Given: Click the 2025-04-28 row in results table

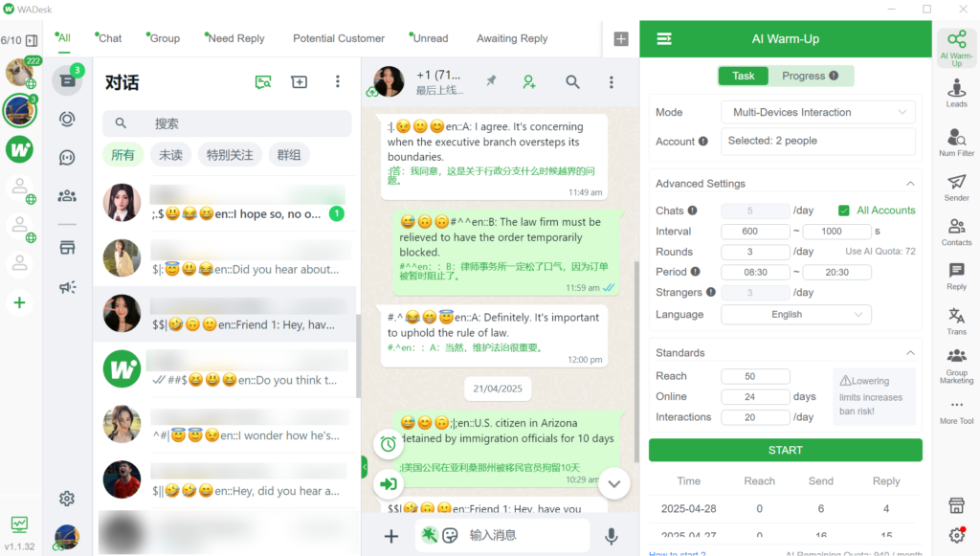Looking at the screenshot, I should tap(785, 508).
